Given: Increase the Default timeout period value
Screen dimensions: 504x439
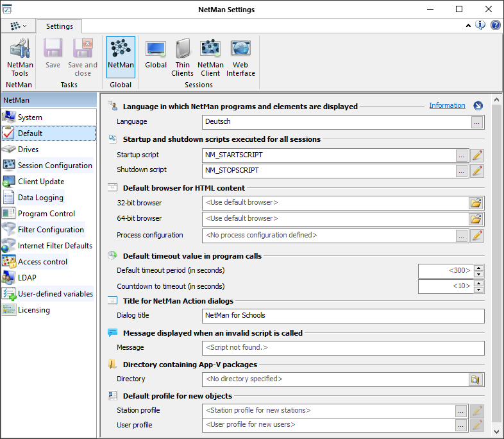Looking at the screenshot, I should click(x=478, y=268).
